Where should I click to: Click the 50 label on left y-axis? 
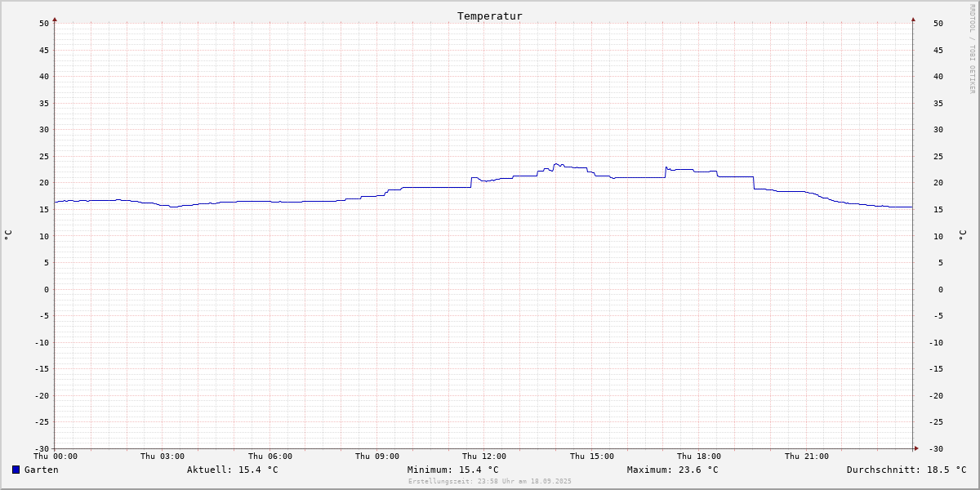(x=44, y=23)
